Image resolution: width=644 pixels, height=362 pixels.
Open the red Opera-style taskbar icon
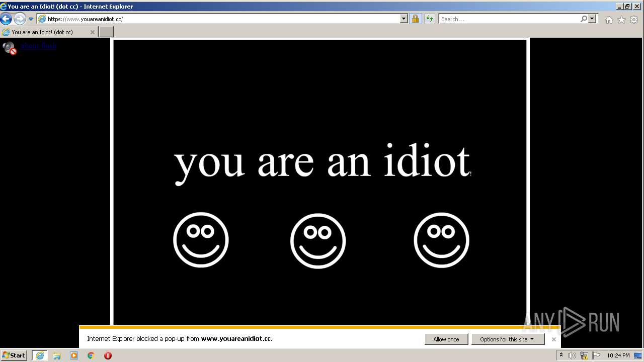pos(108,355)
